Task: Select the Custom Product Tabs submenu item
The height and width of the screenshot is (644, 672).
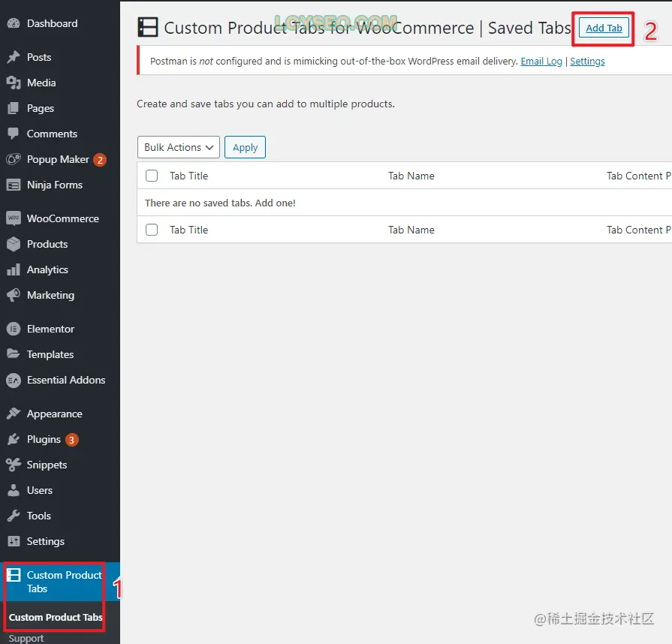Action: pyautogui.click(x=56, y=617)
